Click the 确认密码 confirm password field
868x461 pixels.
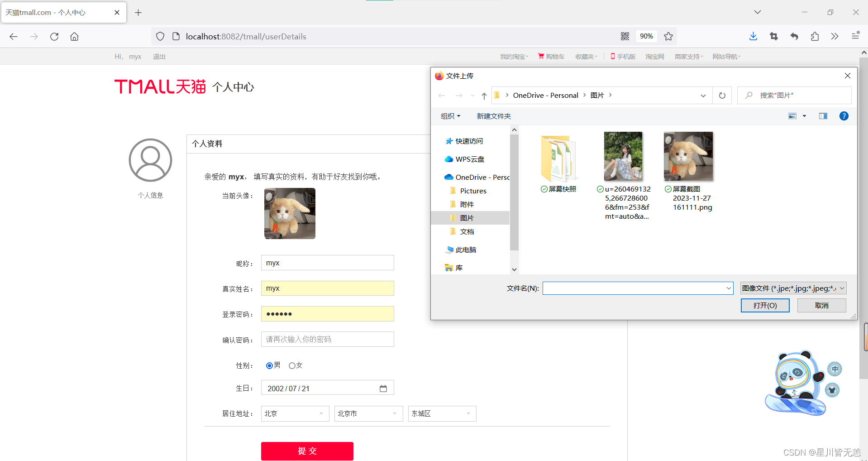[328, 339]
